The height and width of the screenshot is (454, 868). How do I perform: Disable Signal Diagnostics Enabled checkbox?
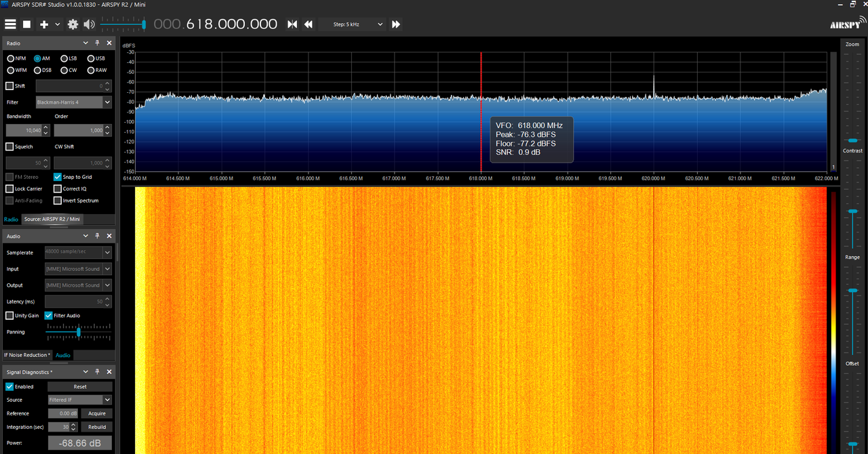(x=9, y=387)
